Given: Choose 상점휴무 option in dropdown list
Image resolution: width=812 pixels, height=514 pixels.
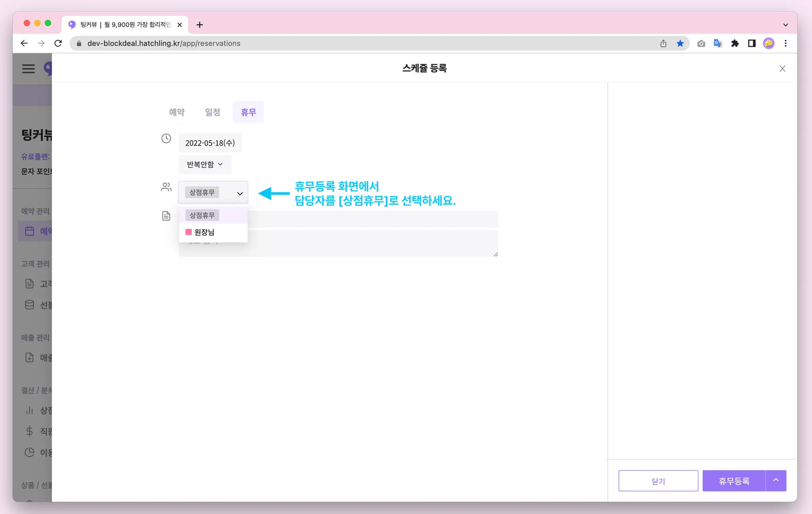Looking at the screenshot, I should (x=202, y=215).
